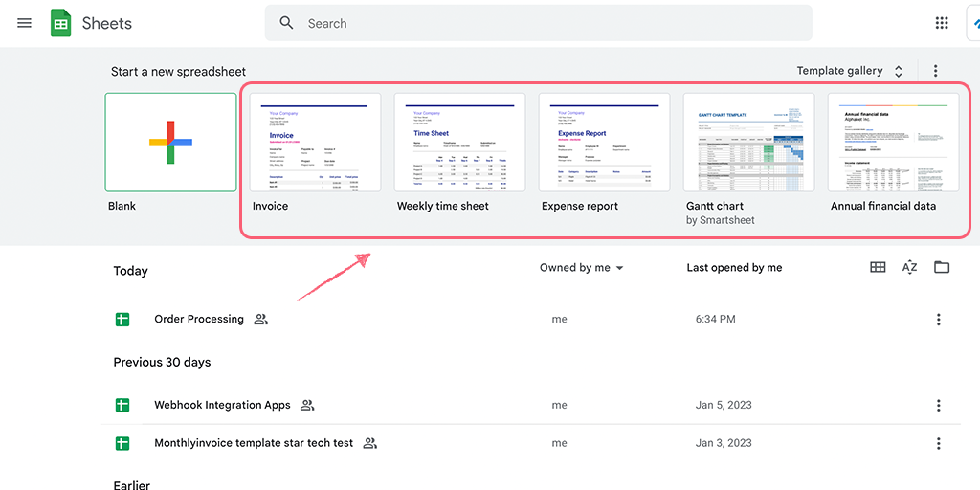The image size is (980, 490).
Task: Open the Google apps grid
Action: [942, 23]
